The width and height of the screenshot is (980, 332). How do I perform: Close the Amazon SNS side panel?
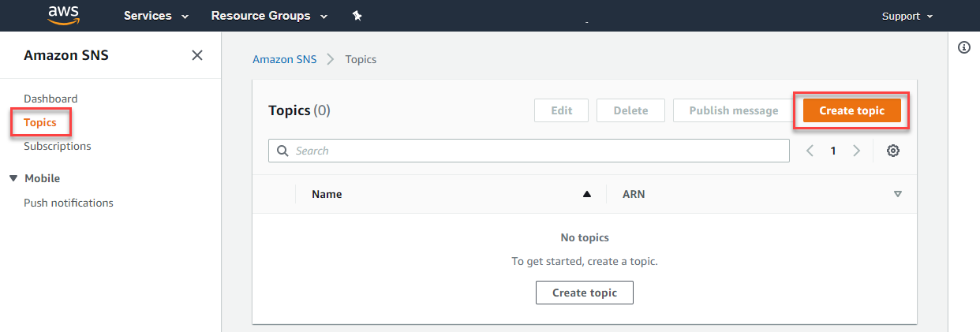tap(197, 55)
